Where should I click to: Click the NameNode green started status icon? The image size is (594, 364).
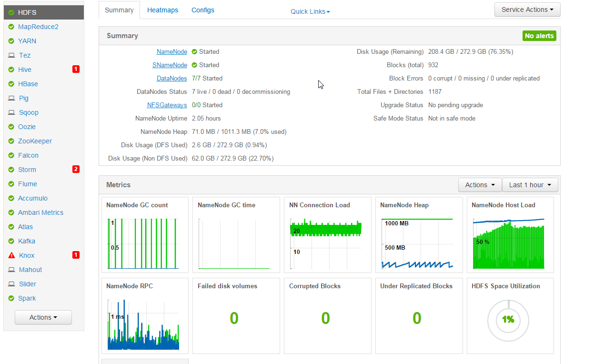(x=194, y=52)
